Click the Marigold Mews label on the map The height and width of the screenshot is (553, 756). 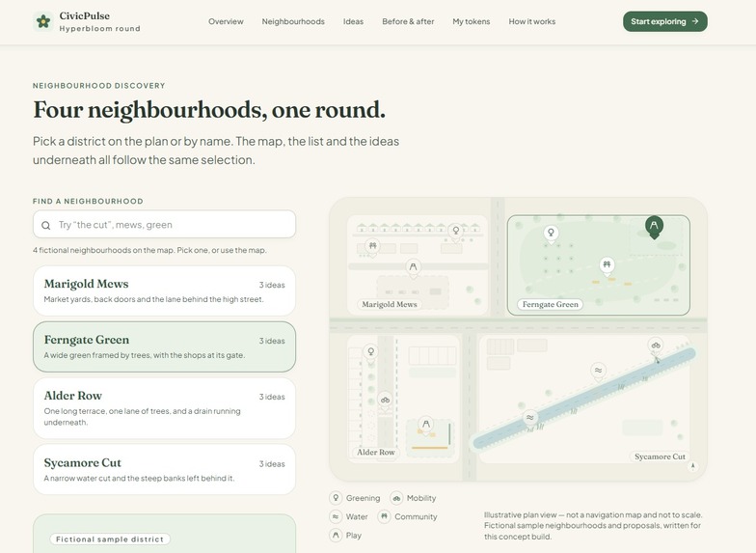[x=390, y=305]
